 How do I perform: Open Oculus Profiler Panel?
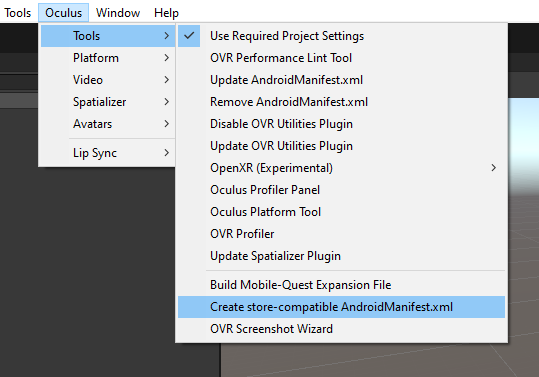pyautogui.click(x=341, y=190)
